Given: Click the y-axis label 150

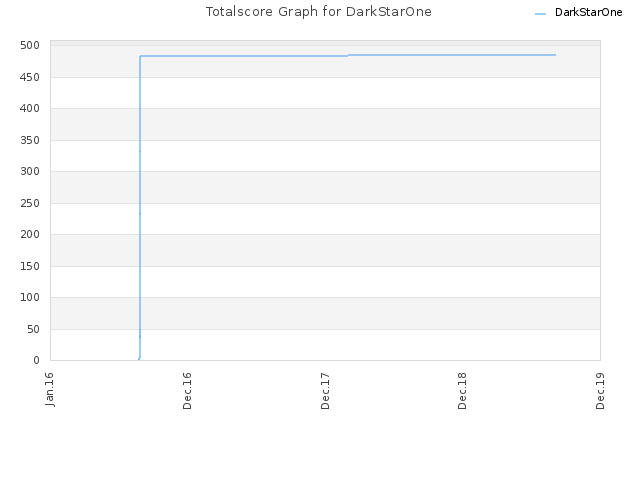Looking at the screenshot, I should tap(30, 266).
